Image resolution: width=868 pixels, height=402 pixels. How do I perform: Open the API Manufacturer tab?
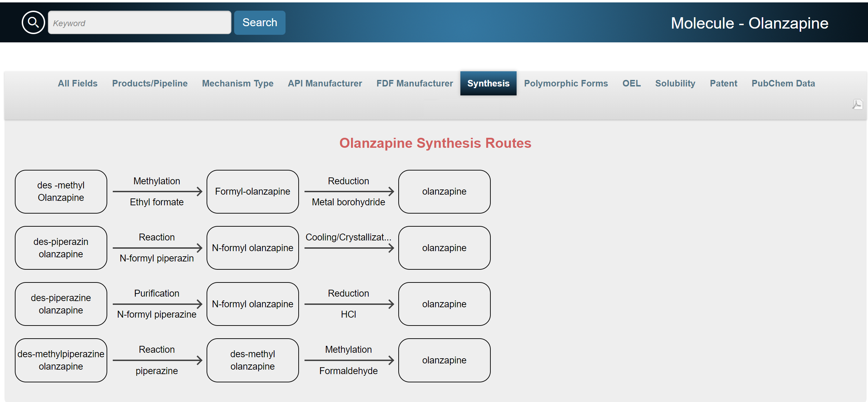325,83
